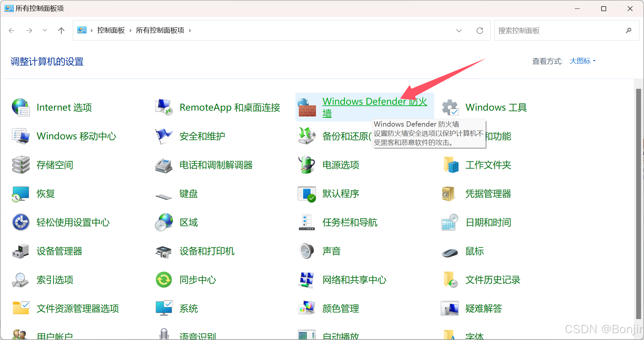Open the 索引选项 magnifier icon
The width and height of the screenshot is (644, 340).
pos(21,280)
